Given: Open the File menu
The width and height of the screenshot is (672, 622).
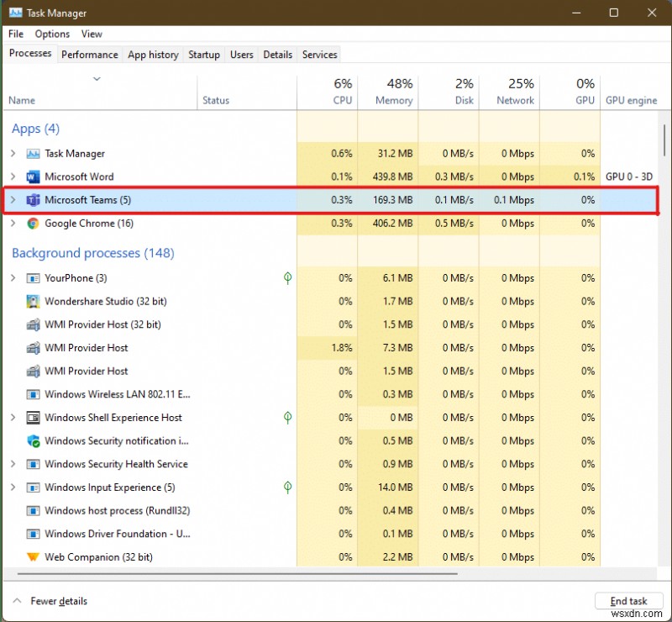Looking at the screenshot, I should (16, 34).
